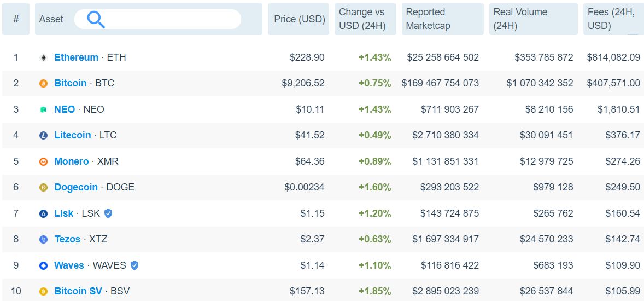Click the verified badge next to Lisk
The height and width of the screenshot is (301, 644).
pyautogui.click(x=108, y=213)
